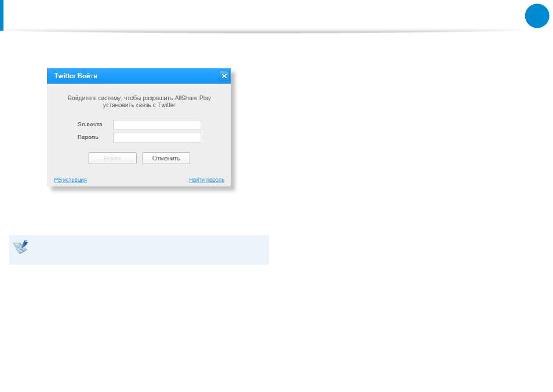Click the AllShare Play text in message
Screen dimensions: 553x392
click(192, 98)
